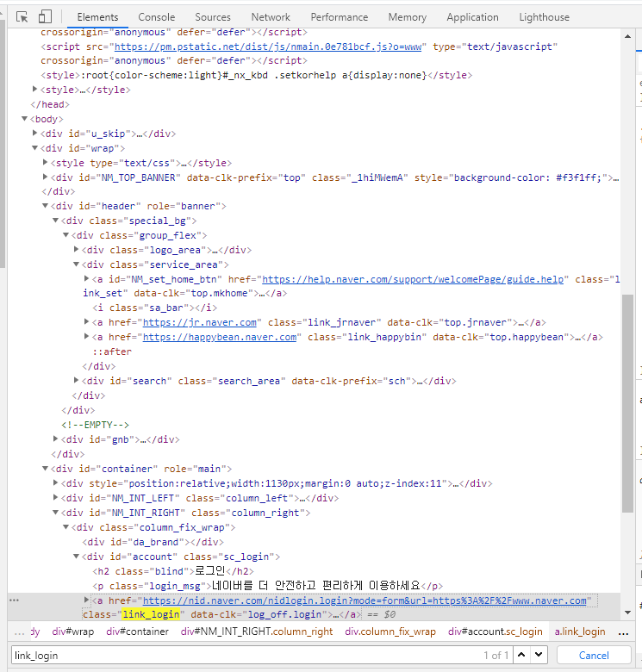Expand the NM_INT_LEFT div
This screenshot has width=642, height=672.
click(55, 498)
